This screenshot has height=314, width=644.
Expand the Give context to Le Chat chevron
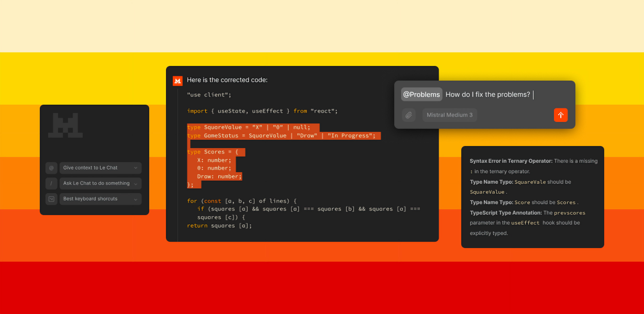click(x=136, y=168)
